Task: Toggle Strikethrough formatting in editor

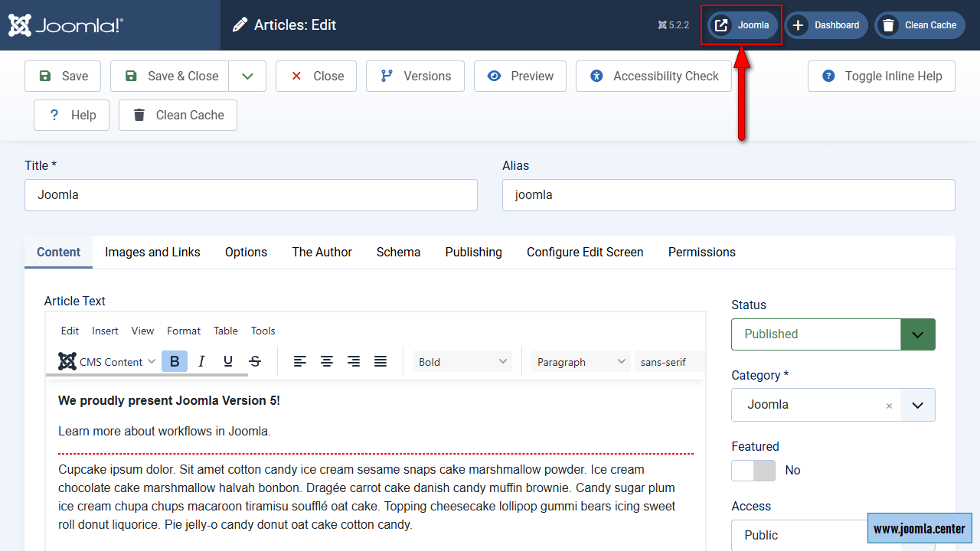Action: coord(255,361)
